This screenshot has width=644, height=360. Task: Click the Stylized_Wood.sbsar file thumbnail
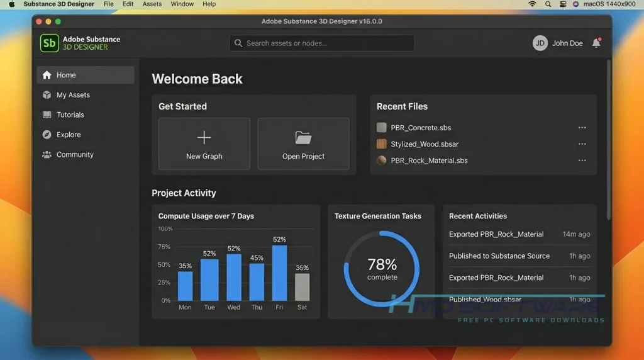[x=382, y=144]
